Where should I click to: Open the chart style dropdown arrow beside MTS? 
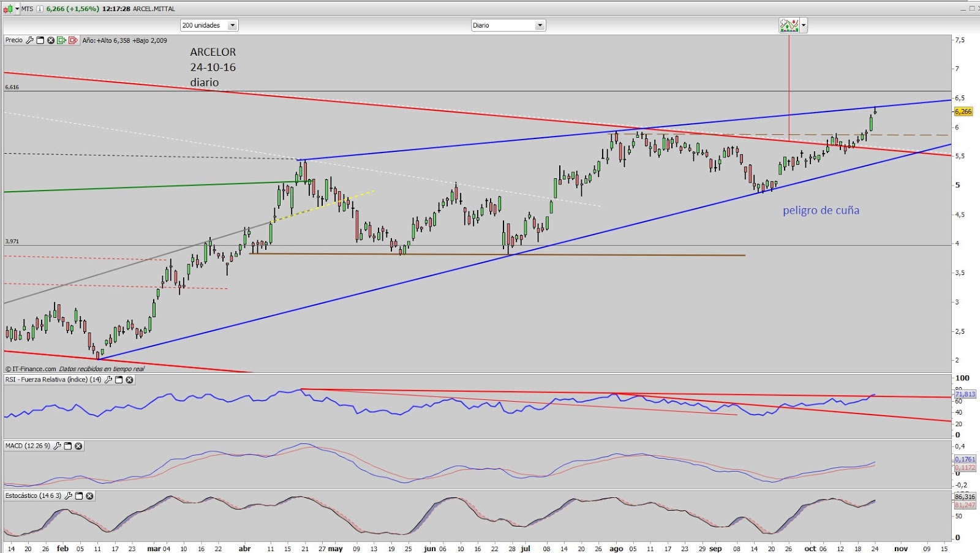pyautogui.click(x=17, y=9)
